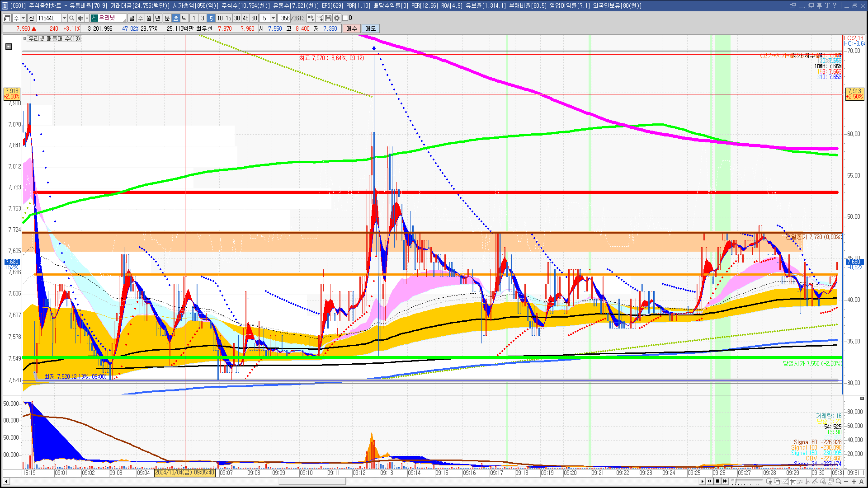This screenshot has height=488, width=868.
Task: Click the 매도 sell button
Action: pos(370,28)
